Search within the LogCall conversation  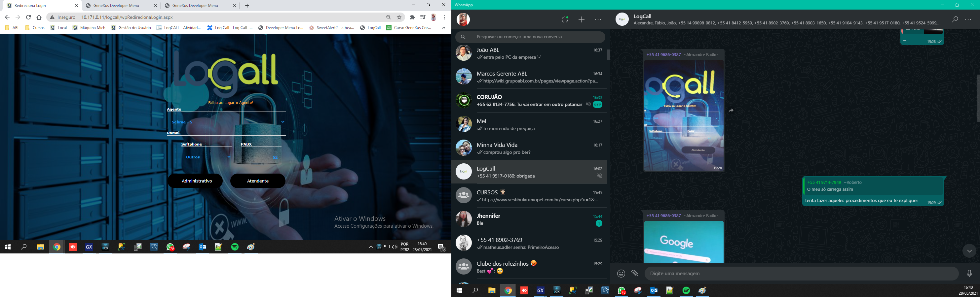[955, 20]
